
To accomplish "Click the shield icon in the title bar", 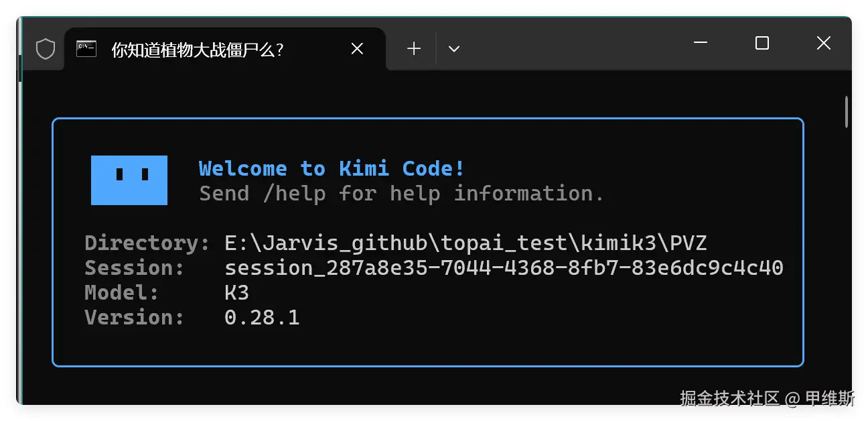I will (x=45, y=49).
